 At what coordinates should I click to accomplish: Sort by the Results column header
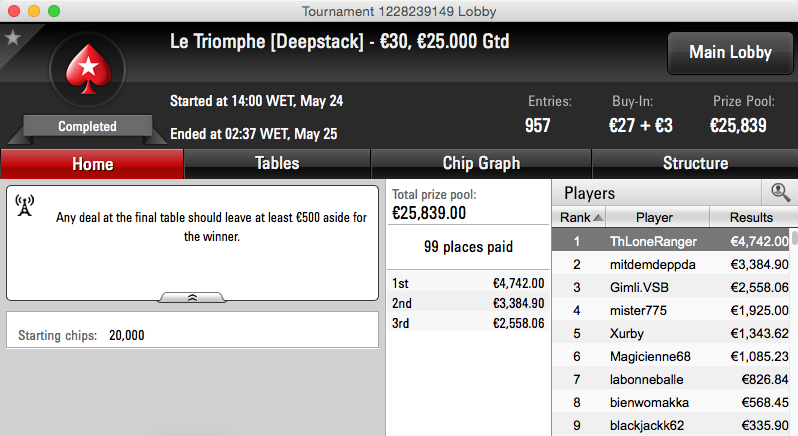752,217
